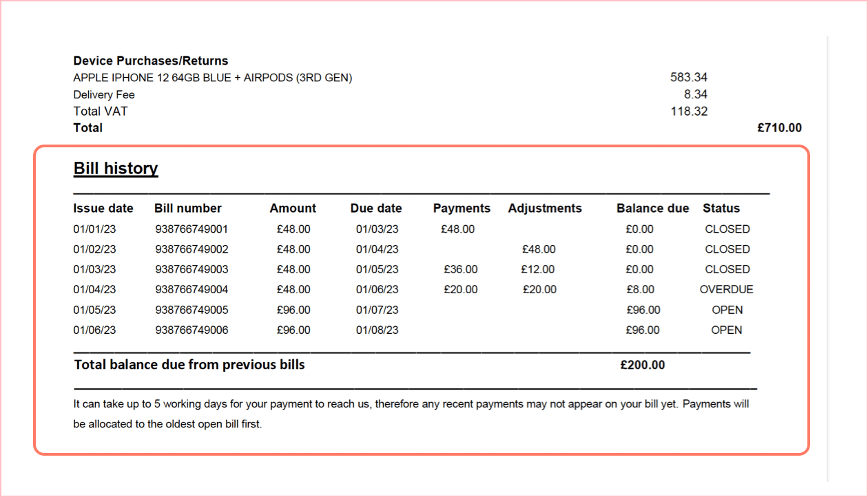Click the Adjustments column header

tap(545, 209)
